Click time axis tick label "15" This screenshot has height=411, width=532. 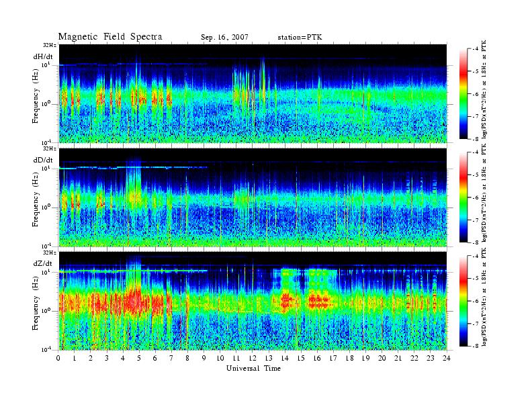[301, 358]
